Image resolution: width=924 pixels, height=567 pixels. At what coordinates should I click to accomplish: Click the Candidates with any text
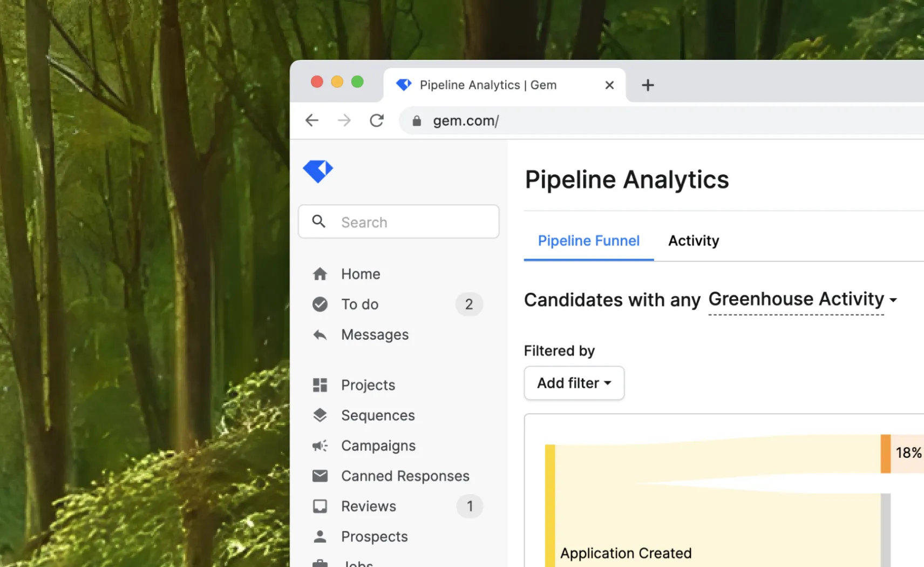(612, 300)
